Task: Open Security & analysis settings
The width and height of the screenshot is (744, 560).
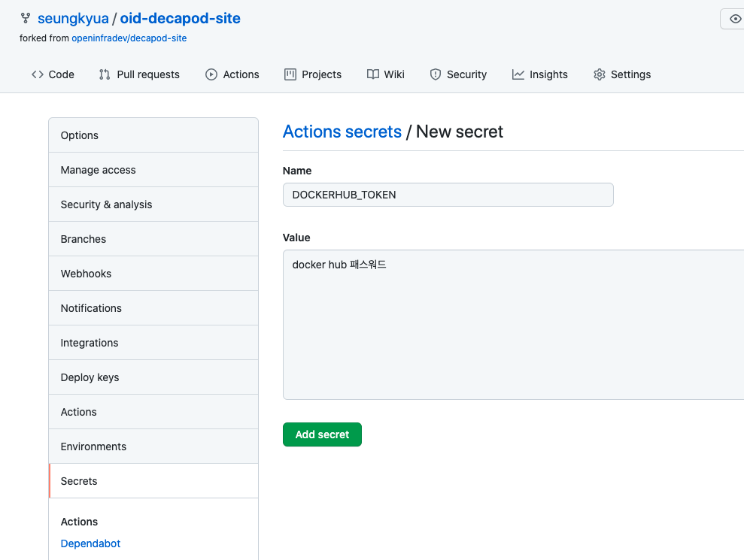Action: [153, 204]
